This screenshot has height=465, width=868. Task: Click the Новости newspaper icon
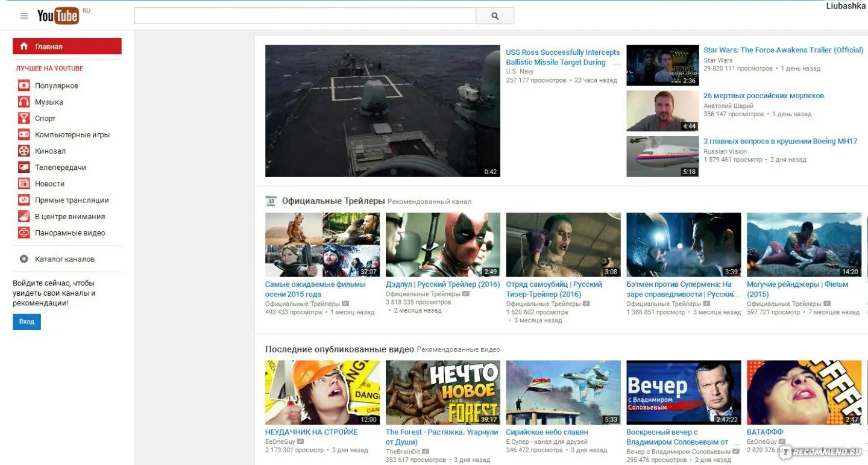[x=24, y=183]
